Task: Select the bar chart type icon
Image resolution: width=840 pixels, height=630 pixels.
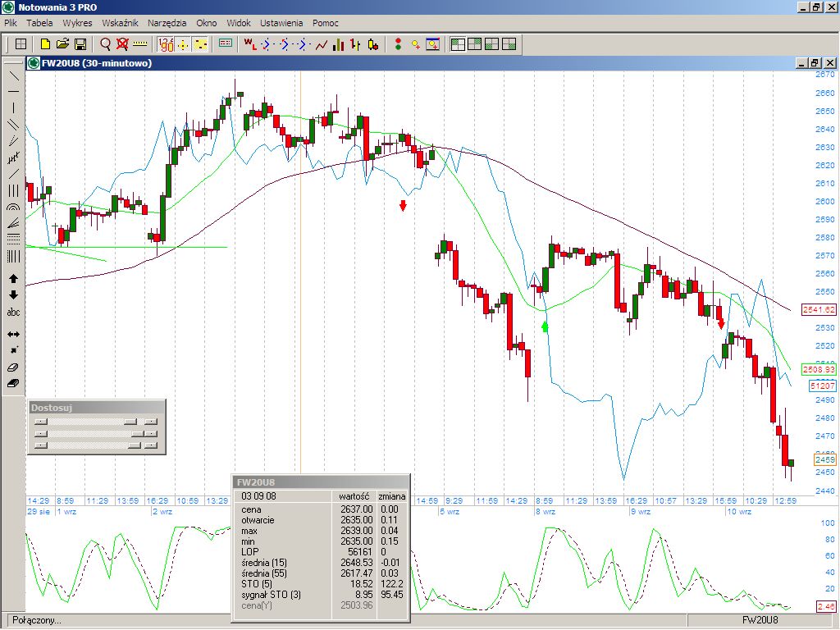Action: pos(338,44)
